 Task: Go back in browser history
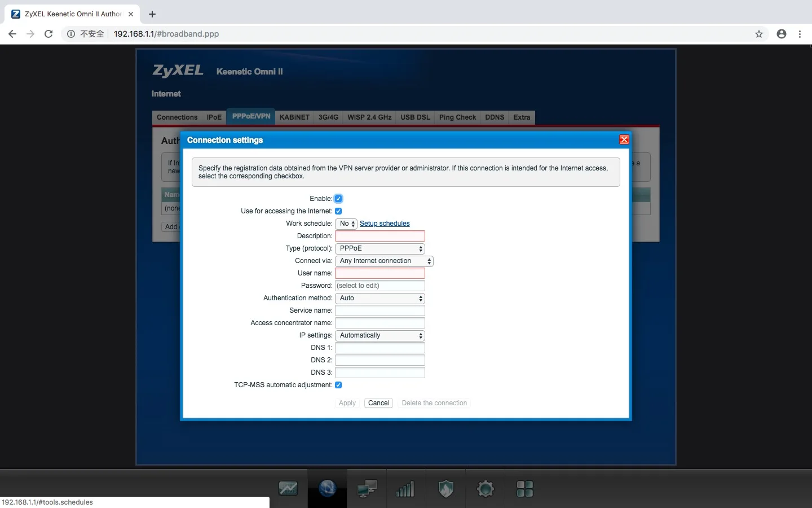tap(12, 34)
